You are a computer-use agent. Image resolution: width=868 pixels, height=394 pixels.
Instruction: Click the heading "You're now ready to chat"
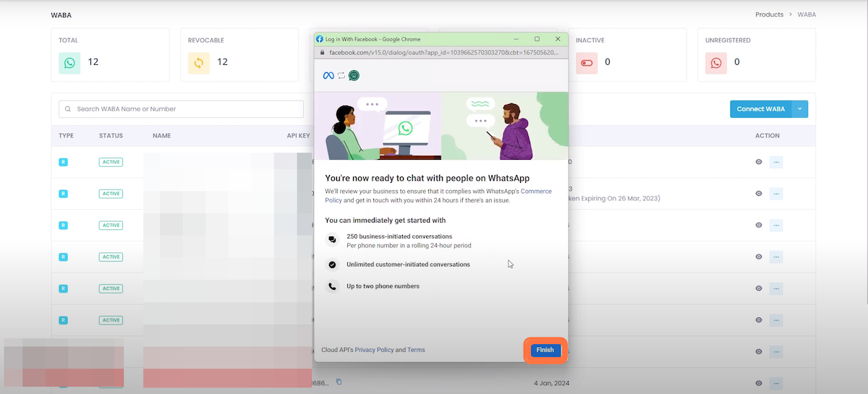[428, 177]
